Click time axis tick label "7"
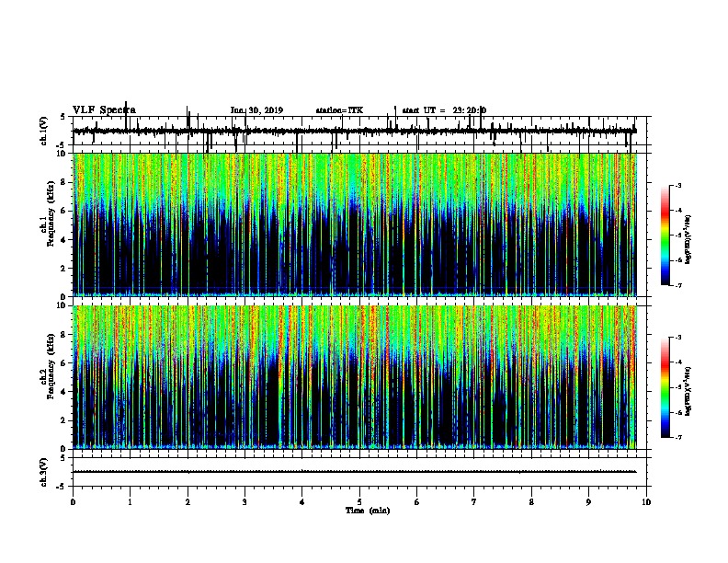 (x=474, y=502)
